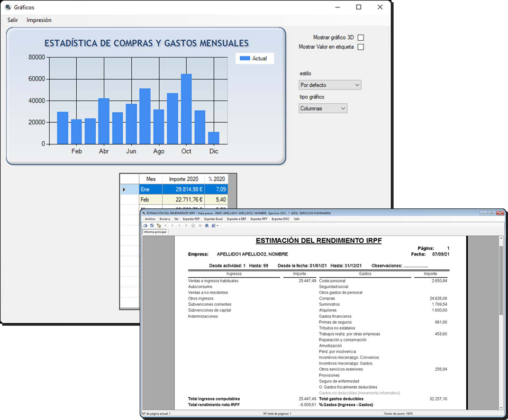Minimize the IRPF report window
508x420 pixels.
point(484,213)
